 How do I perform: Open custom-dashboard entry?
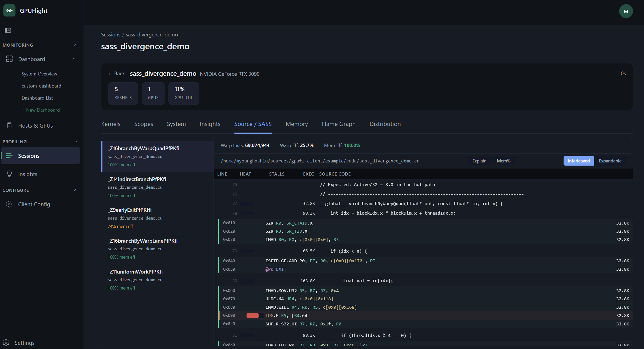click(41, 86)
